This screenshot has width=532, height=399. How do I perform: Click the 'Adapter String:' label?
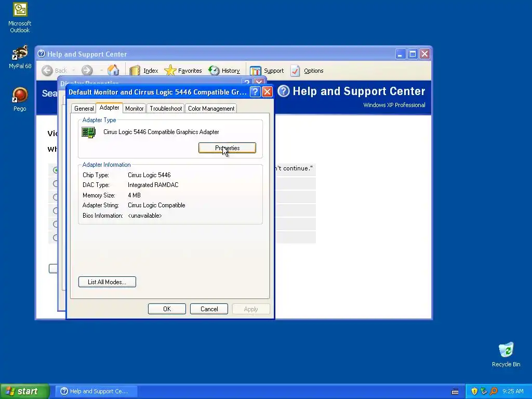[101, 205]
